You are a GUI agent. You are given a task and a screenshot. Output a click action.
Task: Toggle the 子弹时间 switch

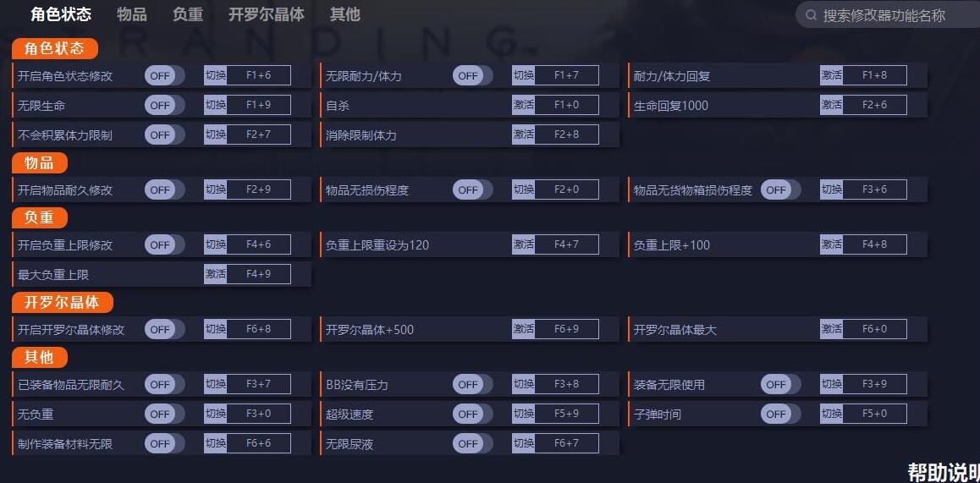(780, 414)
